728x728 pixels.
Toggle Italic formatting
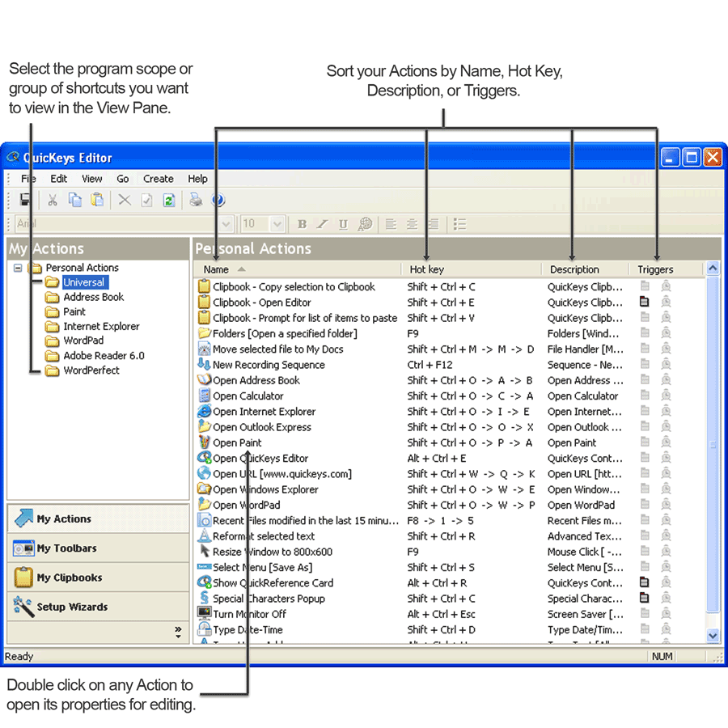point(322,224)
